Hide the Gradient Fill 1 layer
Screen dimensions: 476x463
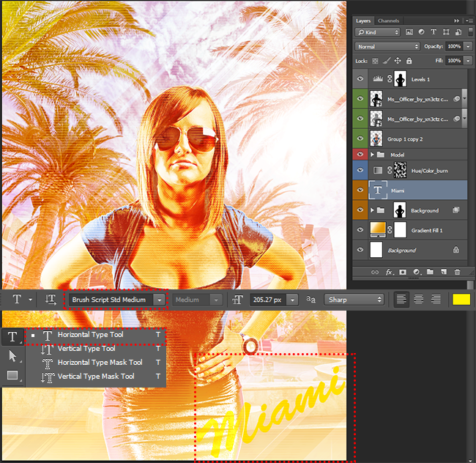[x=360, y=230]
